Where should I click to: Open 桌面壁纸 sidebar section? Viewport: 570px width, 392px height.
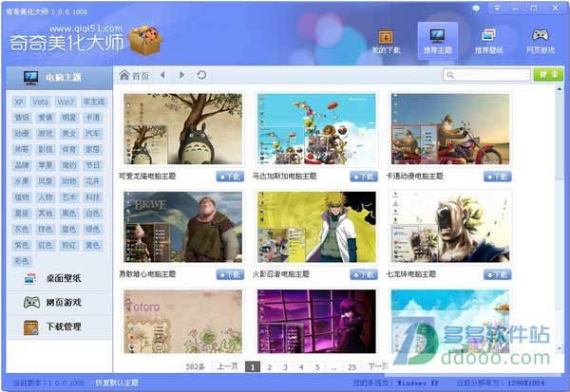tap(59, 279)
